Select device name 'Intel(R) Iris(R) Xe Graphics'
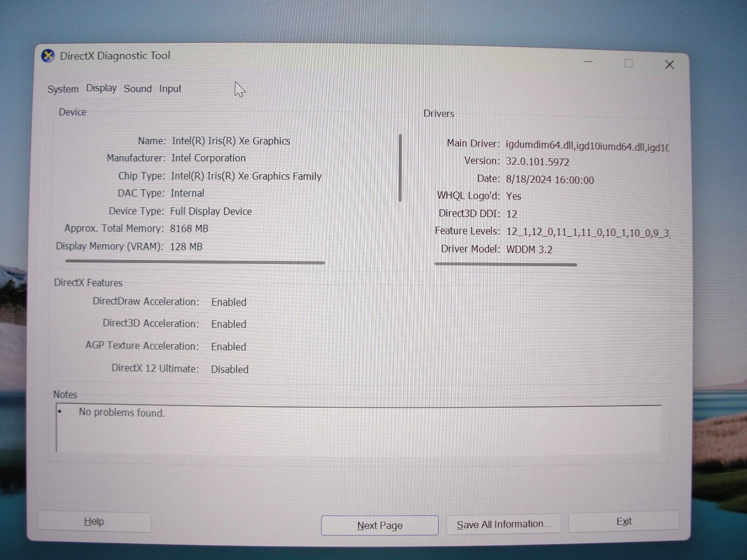747x560 pixels. pos(231,141)
